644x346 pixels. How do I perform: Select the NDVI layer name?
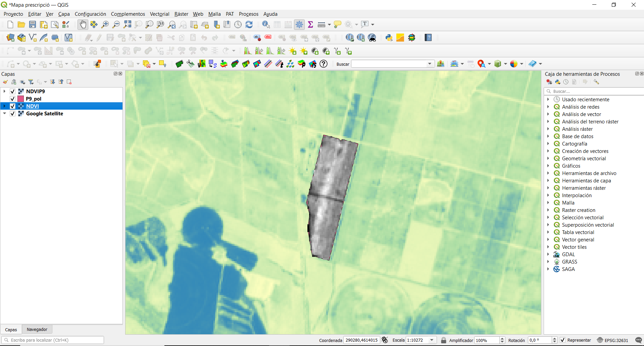pyautogui.click(x=33, y=106)
